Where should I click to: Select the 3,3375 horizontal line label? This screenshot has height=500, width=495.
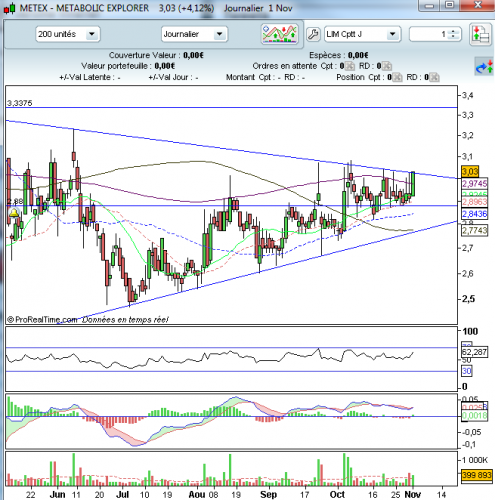(20, 103)
